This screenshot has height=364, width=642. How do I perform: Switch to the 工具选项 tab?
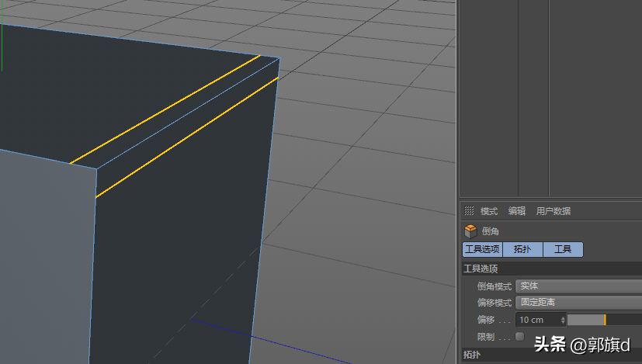coord(482,249)
